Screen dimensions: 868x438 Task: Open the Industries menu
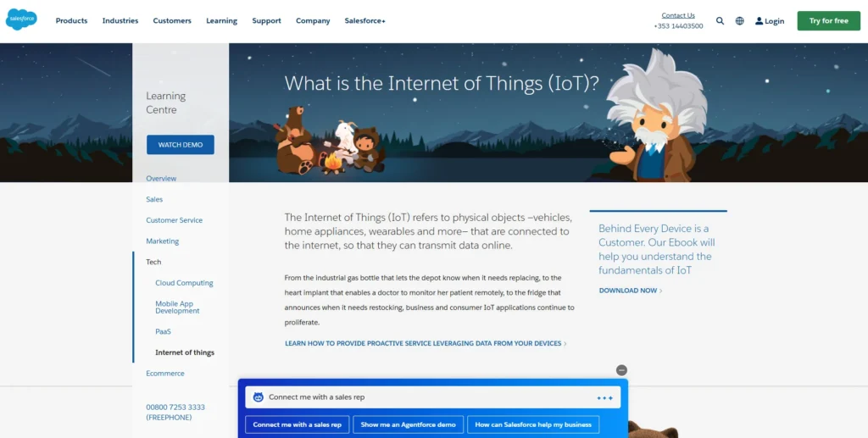[120, 21]
